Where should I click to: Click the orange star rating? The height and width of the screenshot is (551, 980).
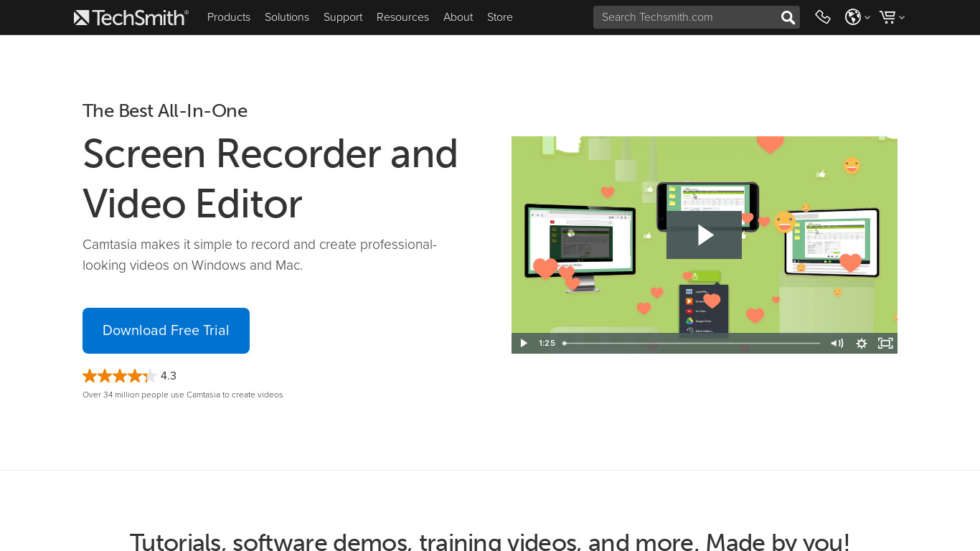click(x=119, y=376)
